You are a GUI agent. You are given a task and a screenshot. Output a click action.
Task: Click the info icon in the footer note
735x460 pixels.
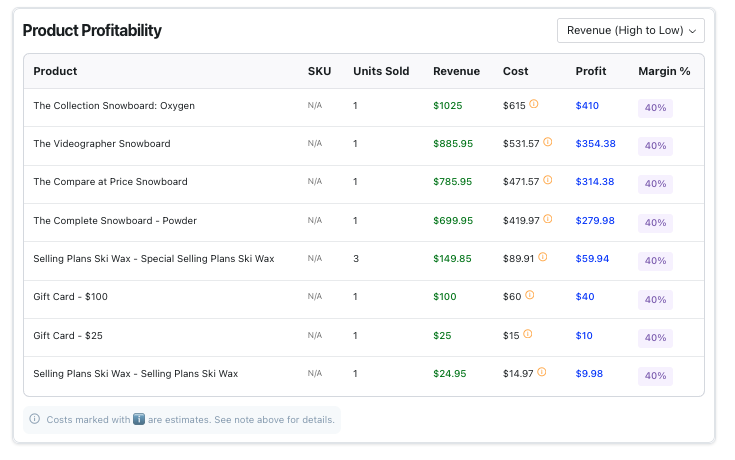pos(35,419)
